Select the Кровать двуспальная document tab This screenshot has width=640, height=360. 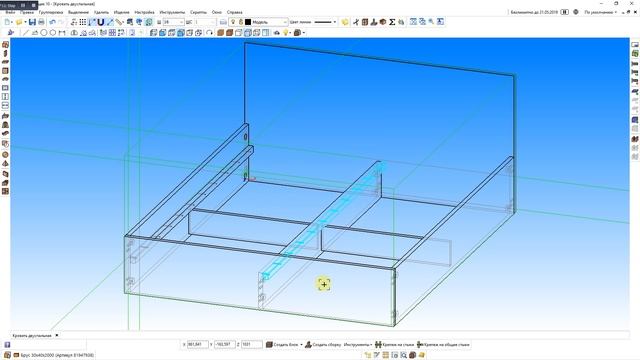pyautogui.click(x=32, y=336)
